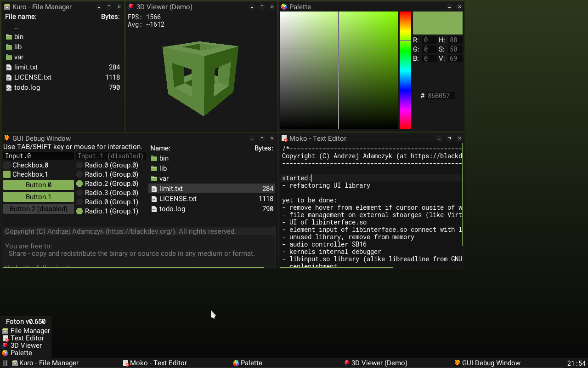Click limit.txt icon in GUI Debug Window list
The width and height of the screenshot is (588, 368).
[154, 189]
